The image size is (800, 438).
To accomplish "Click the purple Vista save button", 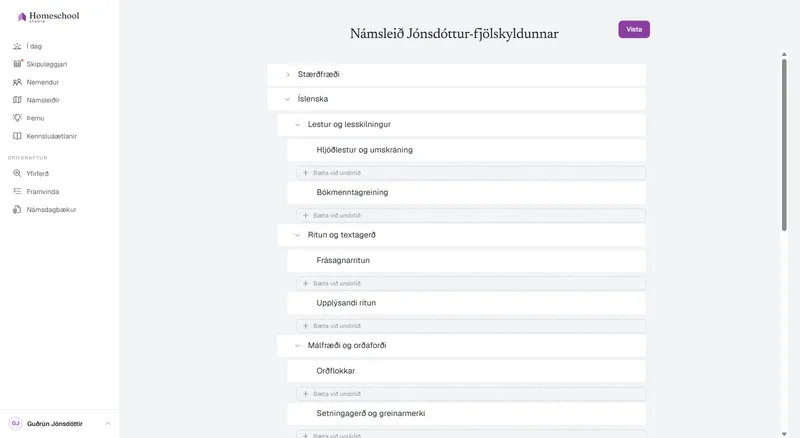I will click(x=634, y=29).
